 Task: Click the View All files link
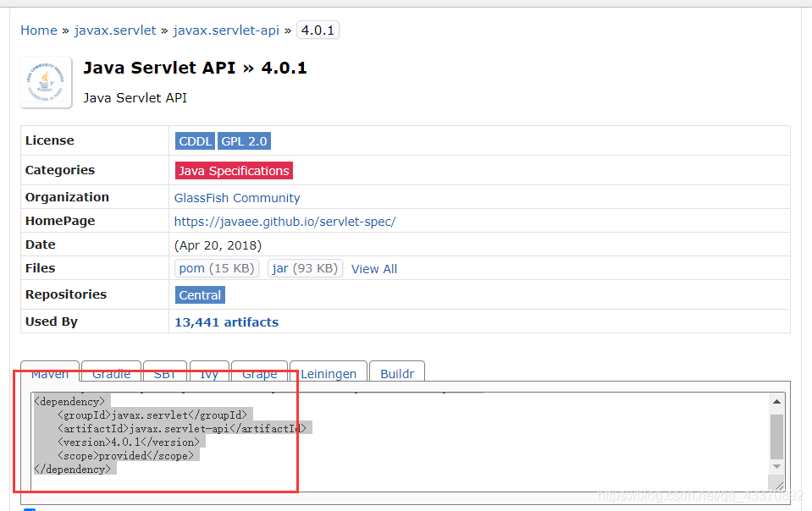click(374, 269)
